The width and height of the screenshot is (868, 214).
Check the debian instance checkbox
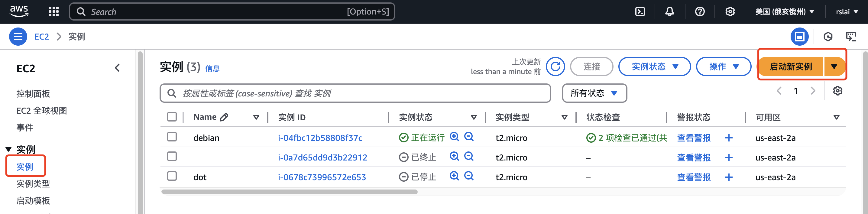(x=172, y=137)
